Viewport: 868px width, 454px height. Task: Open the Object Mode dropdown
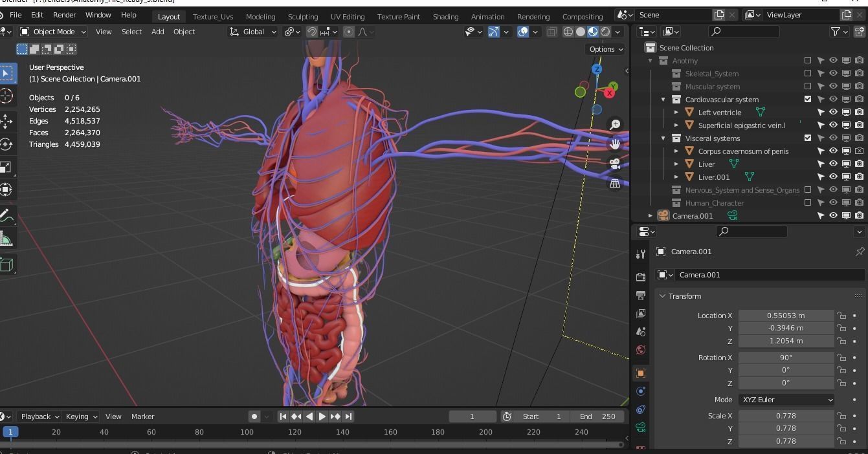click(x=53, y=32)
